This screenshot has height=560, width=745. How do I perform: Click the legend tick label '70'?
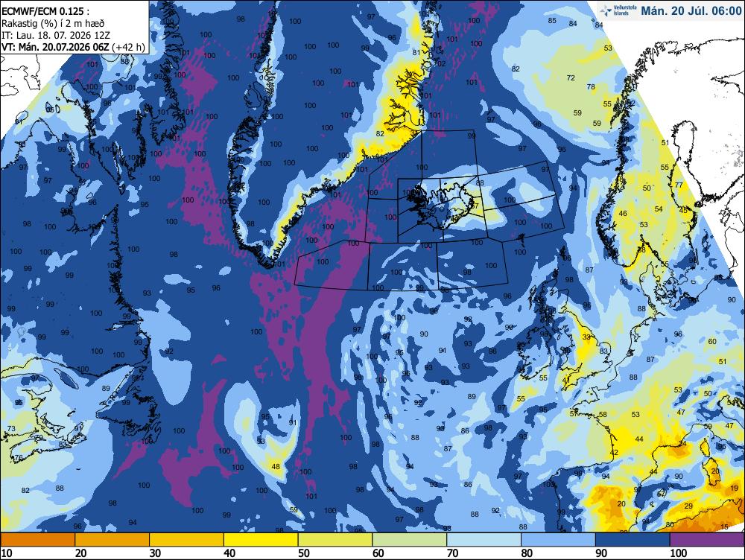click(452, 553)
